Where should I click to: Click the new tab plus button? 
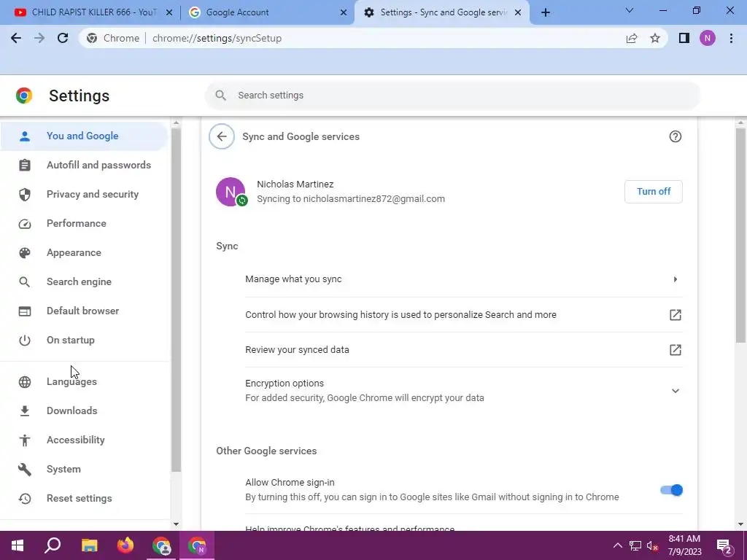[x=546, y=12]
